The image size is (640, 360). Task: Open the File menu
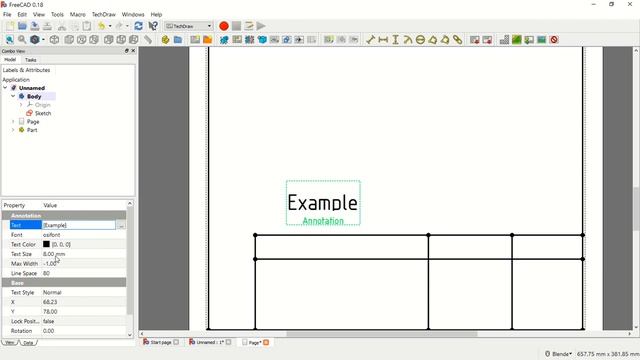(x=7, y=14)
